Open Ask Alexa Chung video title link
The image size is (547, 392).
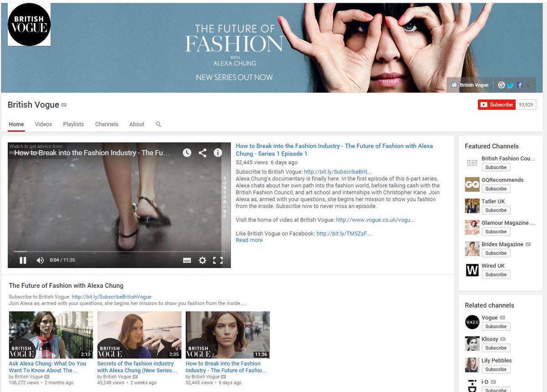[47, 367]
